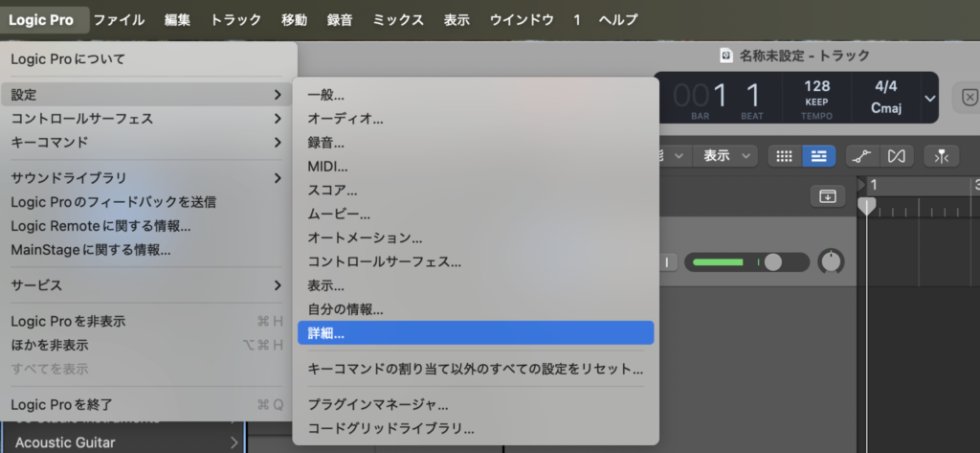Screen dimensions: 980x453
Task: Open the ミックス menu
Action: pyautogui.click(x=398, y=20)
